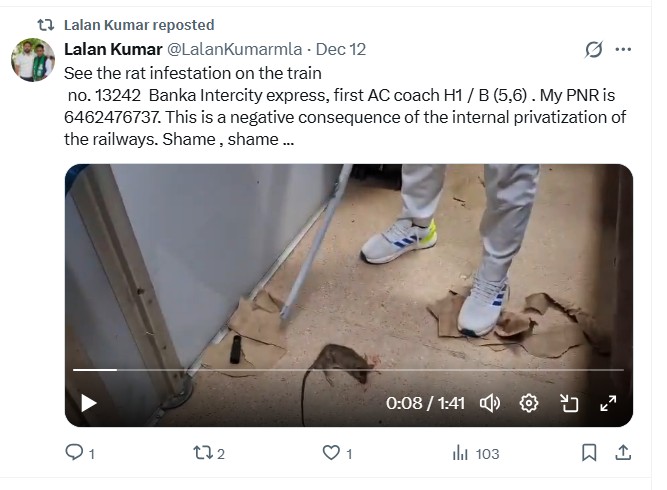Open Grok icon on the post
This screenshot has height=490, width=667.
[x=593, y=49]
